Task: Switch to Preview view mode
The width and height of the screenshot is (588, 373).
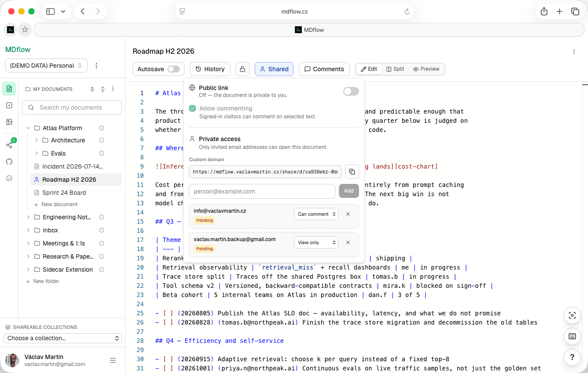Action: point(426,69)
